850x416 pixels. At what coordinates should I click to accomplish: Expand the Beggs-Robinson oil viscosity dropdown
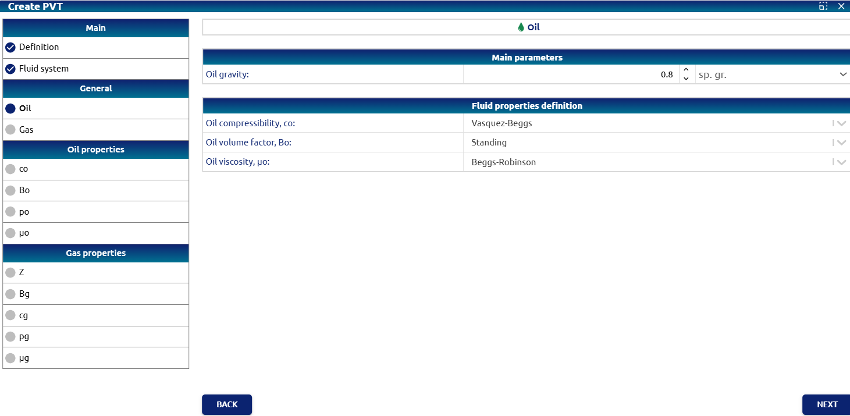(840, 162)
